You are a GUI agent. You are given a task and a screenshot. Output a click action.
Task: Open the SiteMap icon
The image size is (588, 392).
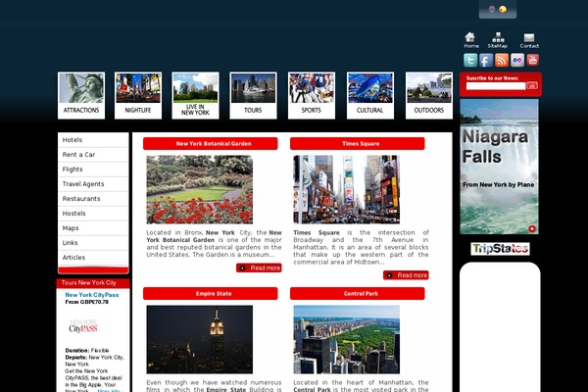498,37
